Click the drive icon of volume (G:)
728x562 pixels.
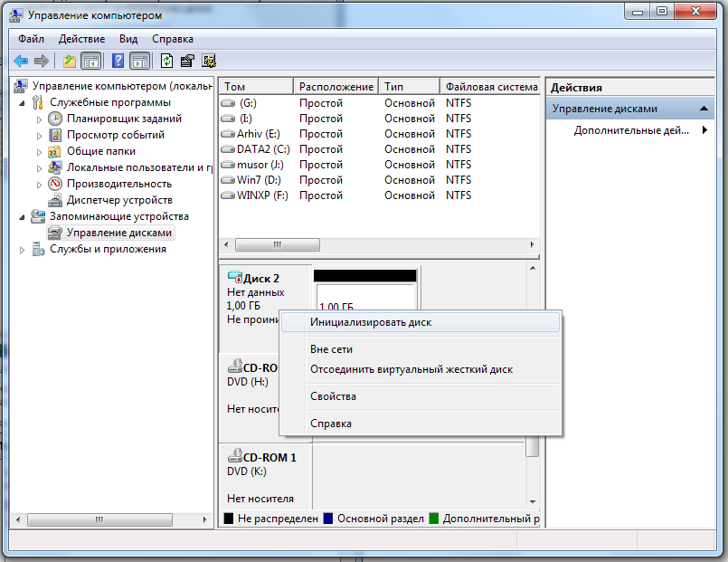(x=228, y=103)
